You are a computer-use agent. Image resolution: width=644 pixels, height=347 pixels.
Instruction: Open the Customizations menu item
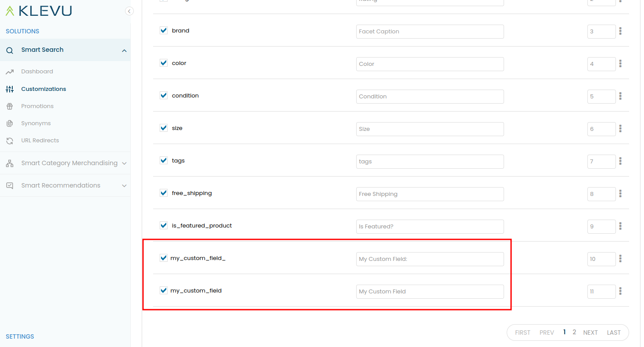click(43, 89)
